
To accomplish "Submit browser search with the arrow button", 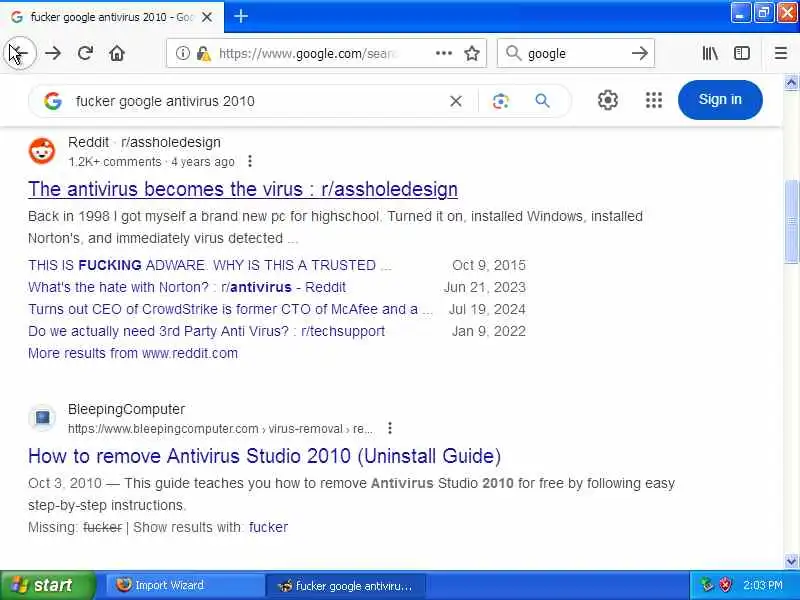I will pyautogui.click(x=639, y=53).
